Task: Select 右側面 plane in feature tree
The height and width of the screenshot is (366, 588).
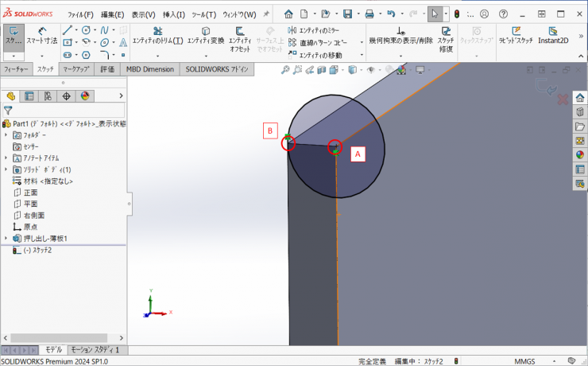Action: point(33,215)
